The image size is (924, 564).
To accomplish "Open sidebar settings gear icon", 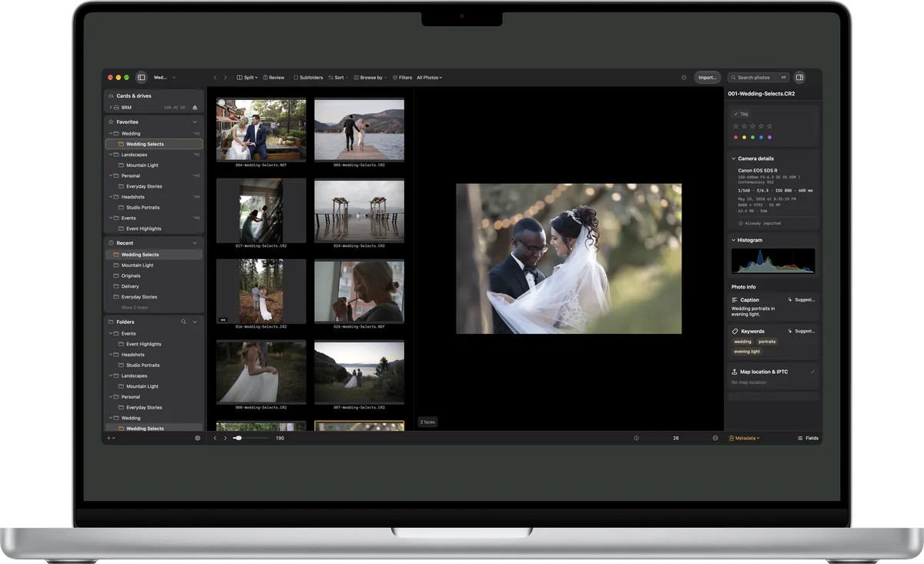I will point(197,438).
